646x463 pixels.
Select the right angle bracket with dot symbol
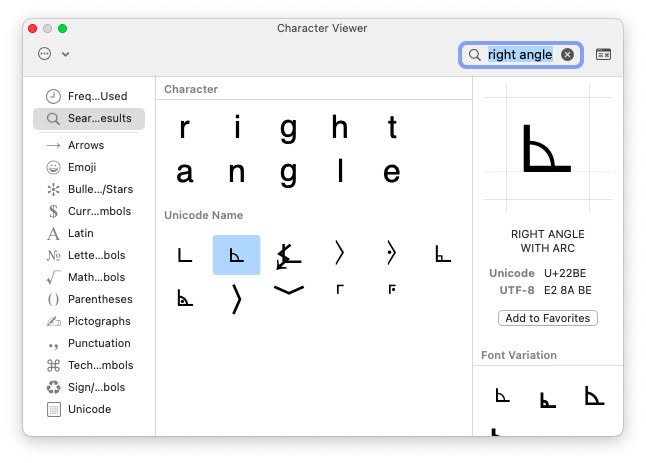pos(391,253)
